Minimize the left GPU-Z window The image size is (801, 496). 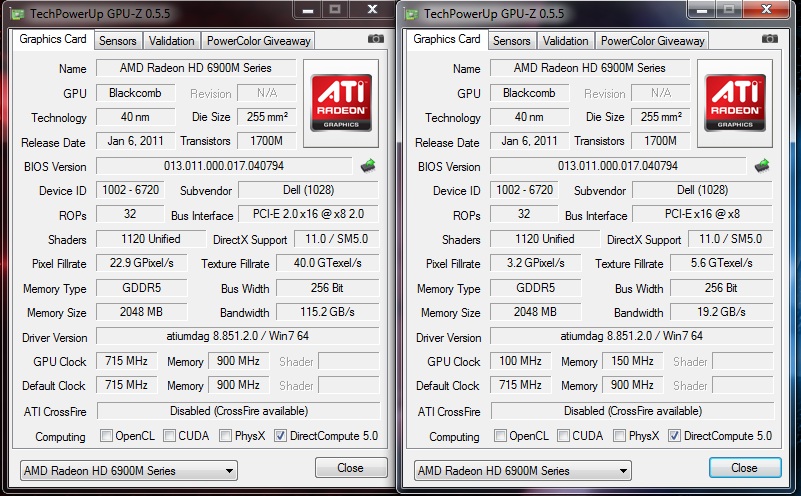pos(308,10)
